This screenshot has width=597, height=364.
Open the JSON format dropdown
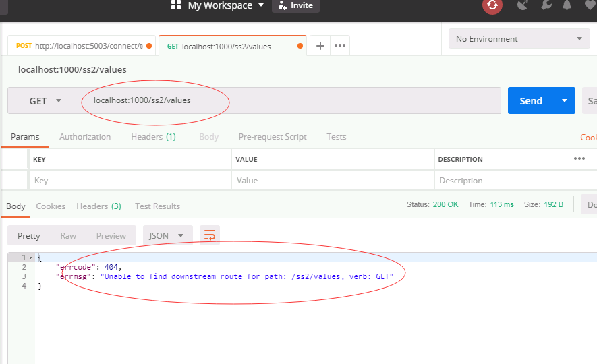[167, 236]
